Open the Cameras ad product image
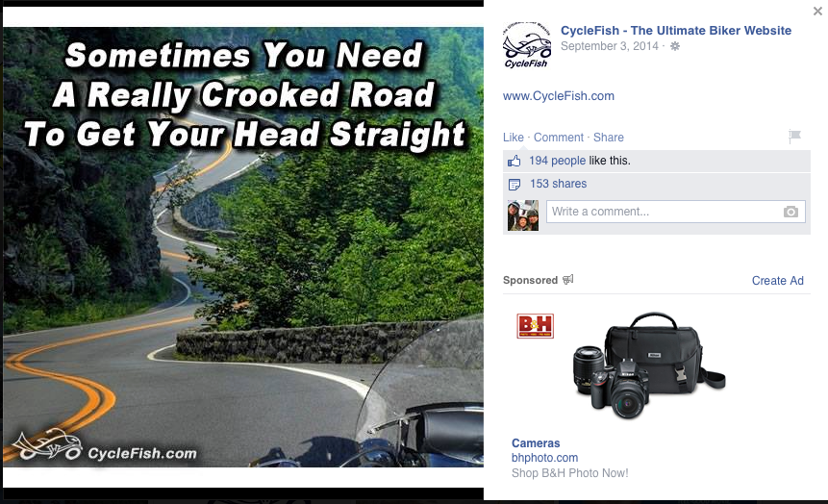Screen dimensions: 828x504 click(x=649, y=365)
